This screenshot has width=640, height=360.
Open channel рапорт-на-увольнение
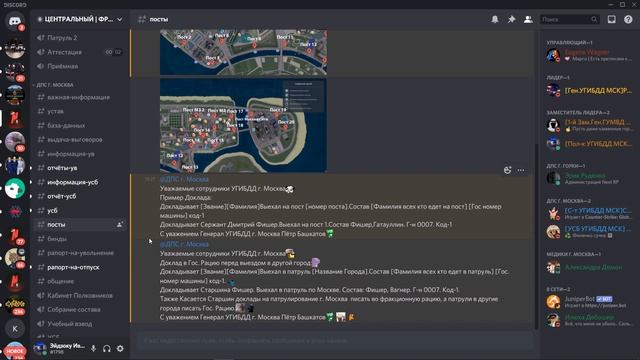[x=80, y=253]
